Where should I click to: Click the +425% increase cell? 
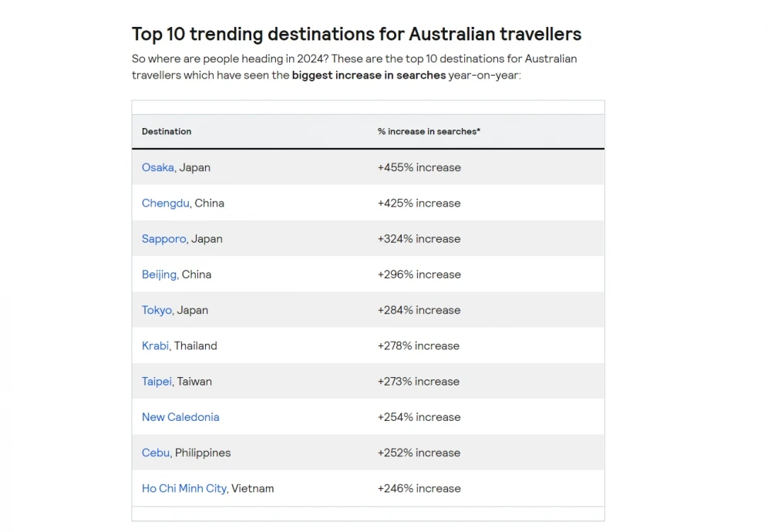click(x=419, y=203)
